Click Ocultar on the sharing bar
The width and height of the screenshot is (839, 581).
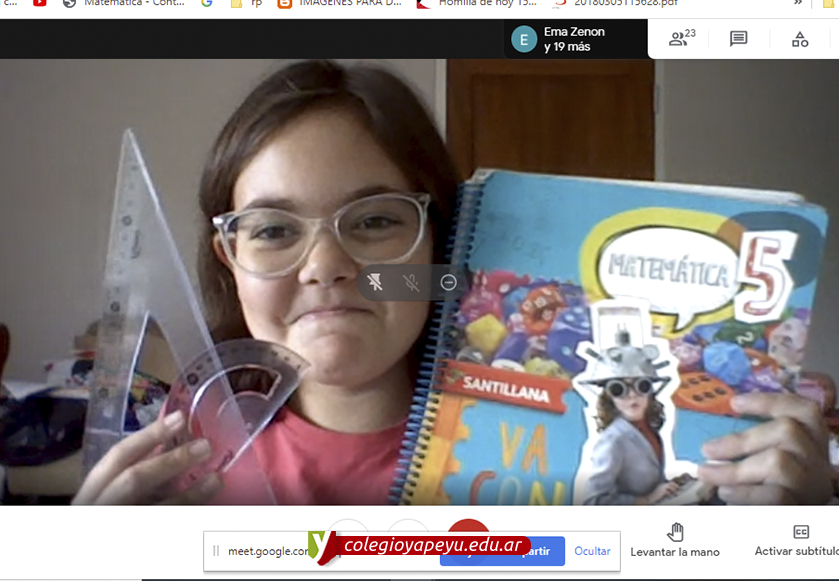tap(592, 551)
